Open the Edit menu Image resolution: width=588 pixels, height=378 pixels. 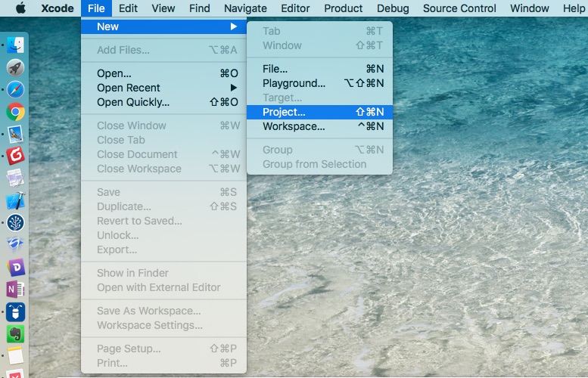pos(128,8)
